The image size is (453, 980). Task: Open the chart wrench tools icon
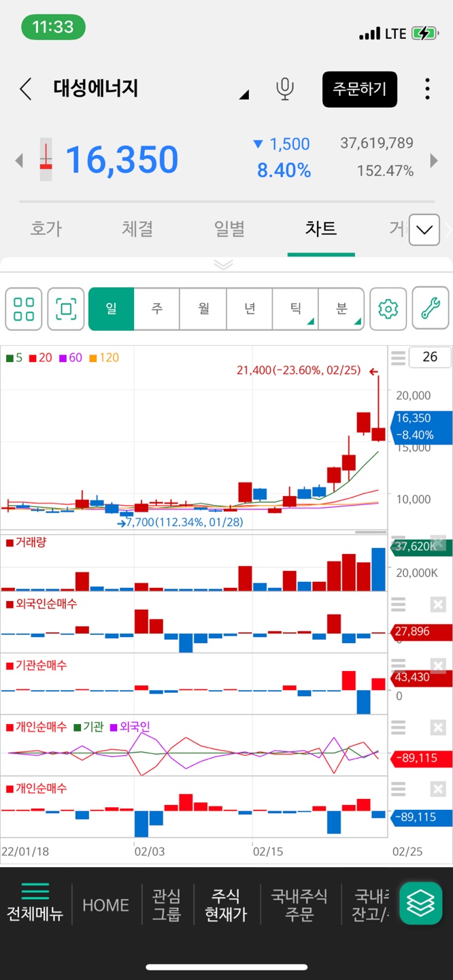click(431, 309)
